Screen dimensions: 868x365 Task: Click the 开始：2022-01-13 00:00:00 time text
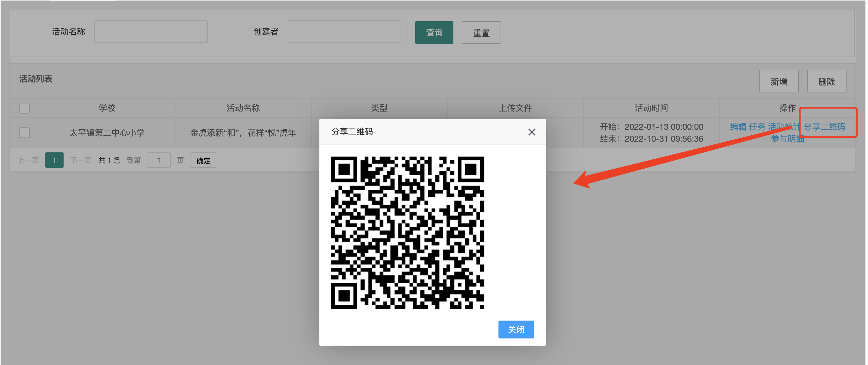click(651, 127)
